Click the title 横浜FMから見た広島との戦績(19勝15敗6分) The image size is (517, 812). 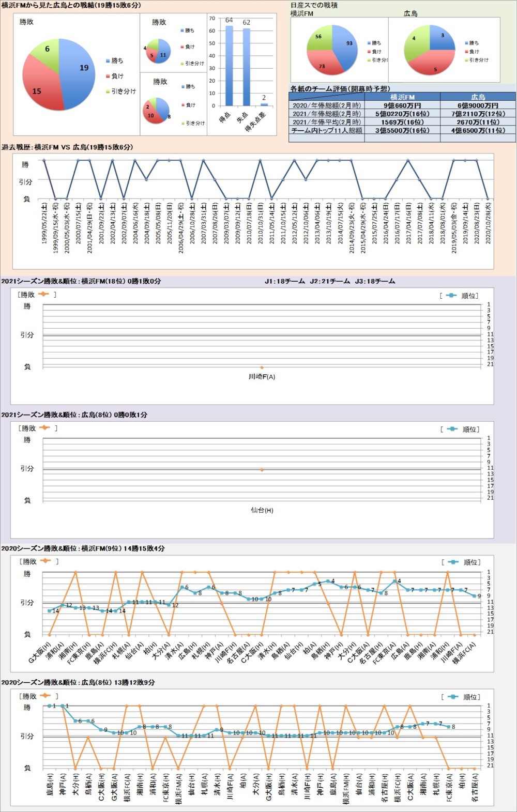pyautogui.click(x=71, y=5)
